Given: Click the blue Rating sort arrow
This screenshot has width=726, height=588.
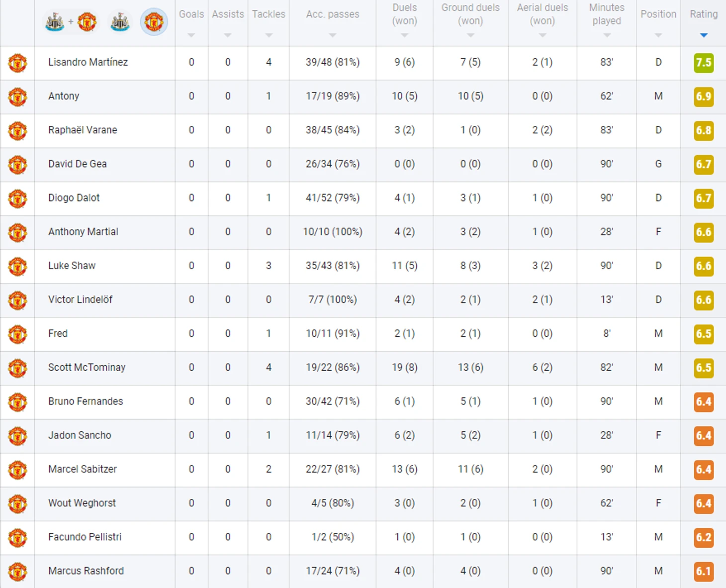Looking at the screenshot, I should coord(704,35).
